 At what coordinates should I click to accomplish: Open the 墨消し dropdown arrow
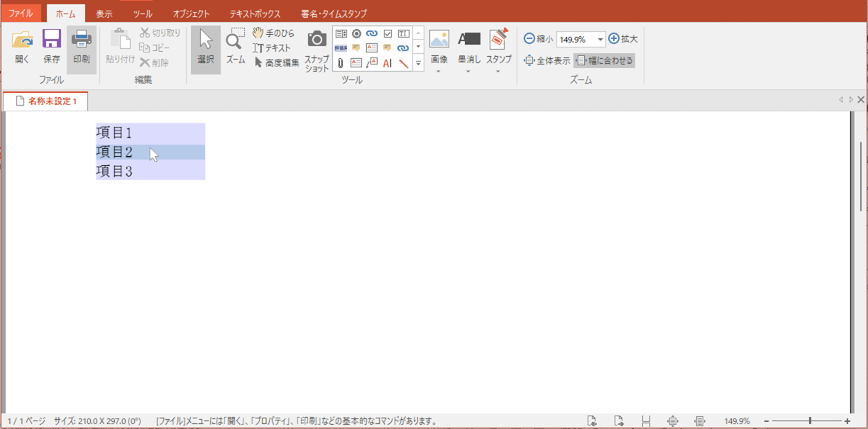click(x=469, y=71)
